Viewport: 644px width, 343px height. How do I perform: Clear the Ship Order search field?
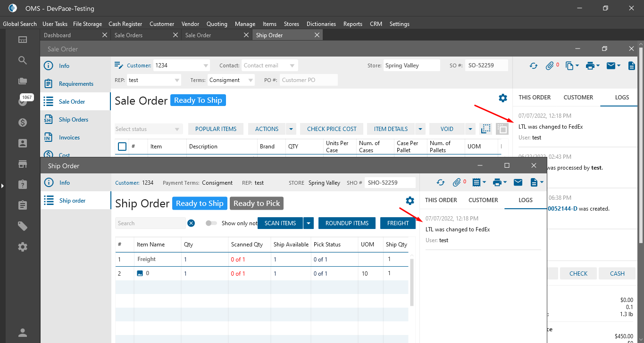[x=191, y=223]
